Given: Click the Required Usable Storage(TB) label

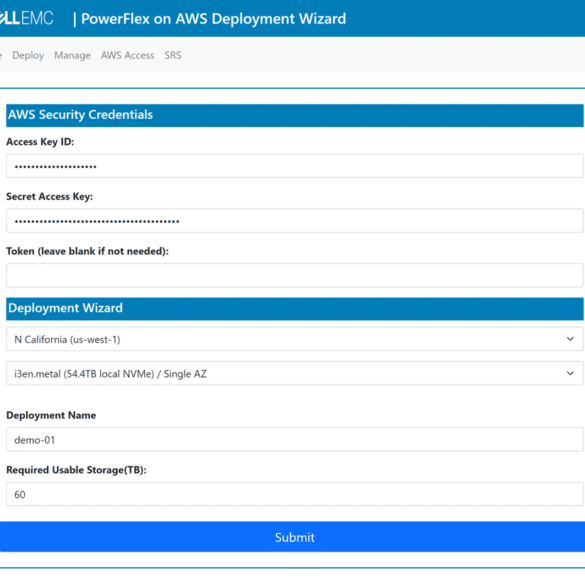Looking at the screenshot, I should coord(76,470).
